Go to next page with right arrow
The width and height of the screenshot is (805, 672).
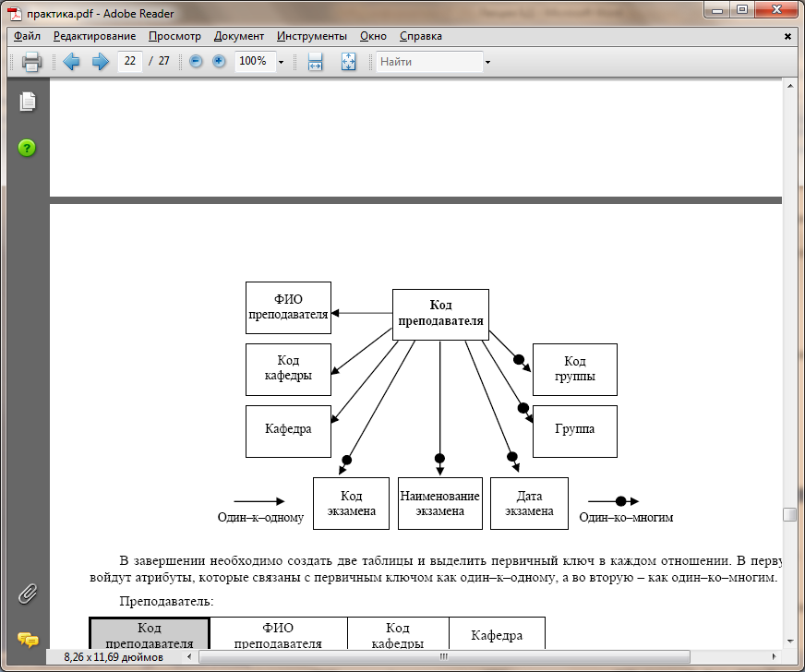[100, 62]
